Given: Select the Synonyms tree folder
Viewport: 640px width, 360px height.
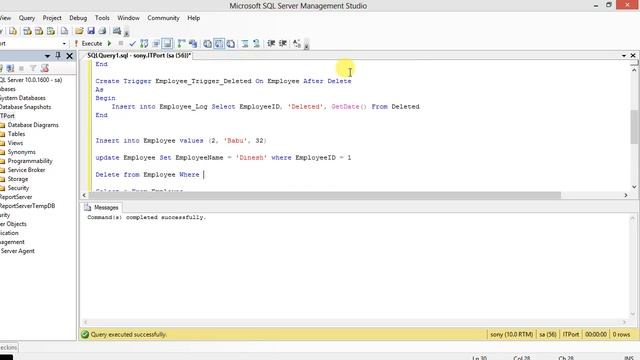Looking at the screenshot, I should tap(22, 152).
